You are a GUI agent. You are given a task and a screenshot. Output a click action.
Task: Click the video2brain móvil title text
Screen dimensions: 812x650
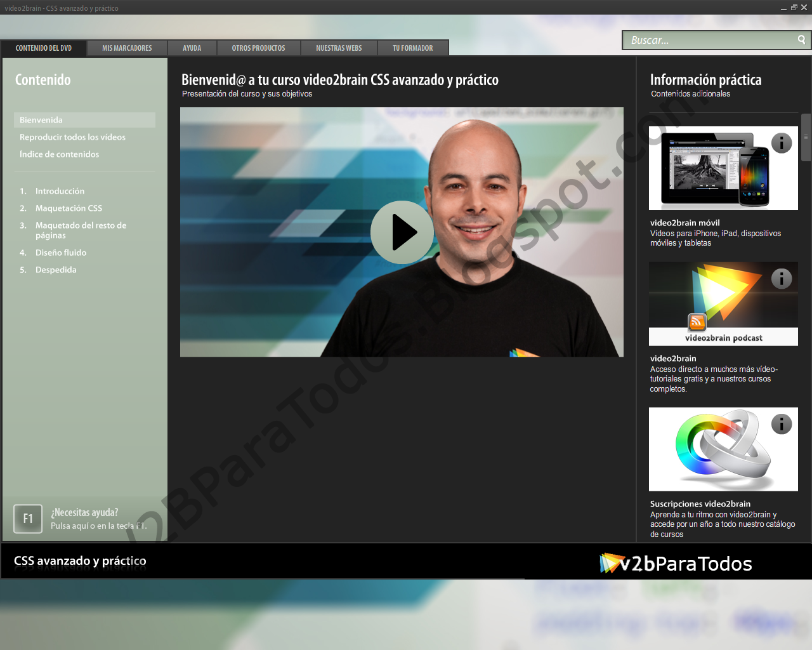pyautogui.click(x=685, y=223)
